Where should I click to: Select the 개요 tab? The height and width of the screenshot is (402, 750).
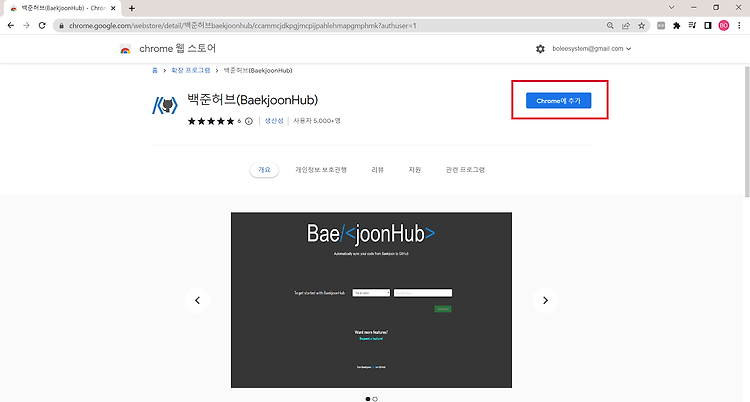[x=264, y=170]
